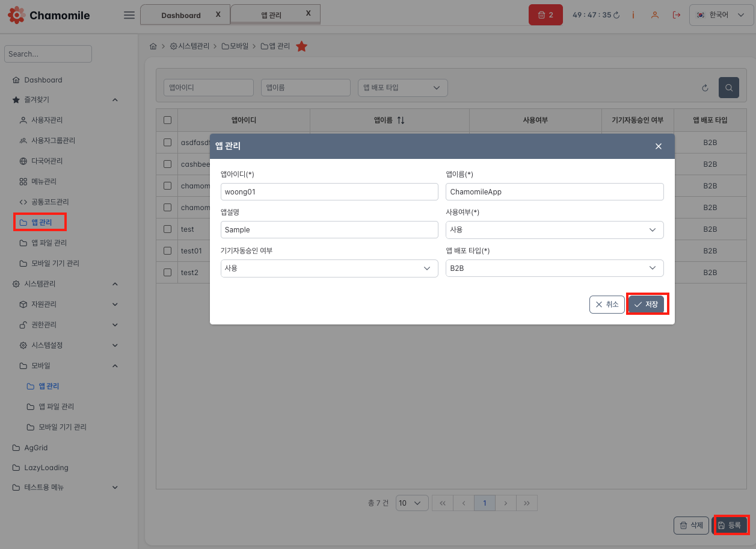Viewport: 756px width, 549px height.
Task: Switch to the Dashboard tab
Action: pyautogui.click(x=180, y=15)
